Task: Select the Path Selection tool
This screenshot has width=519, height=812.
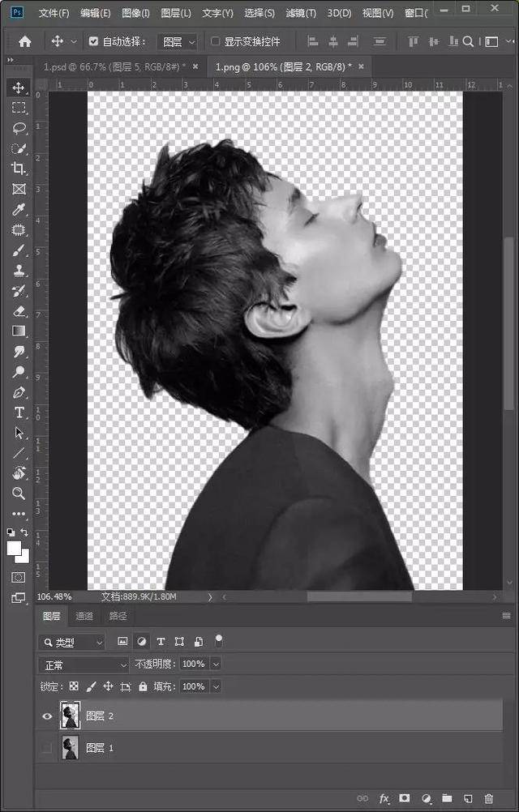Action: (x=19, y=433)
